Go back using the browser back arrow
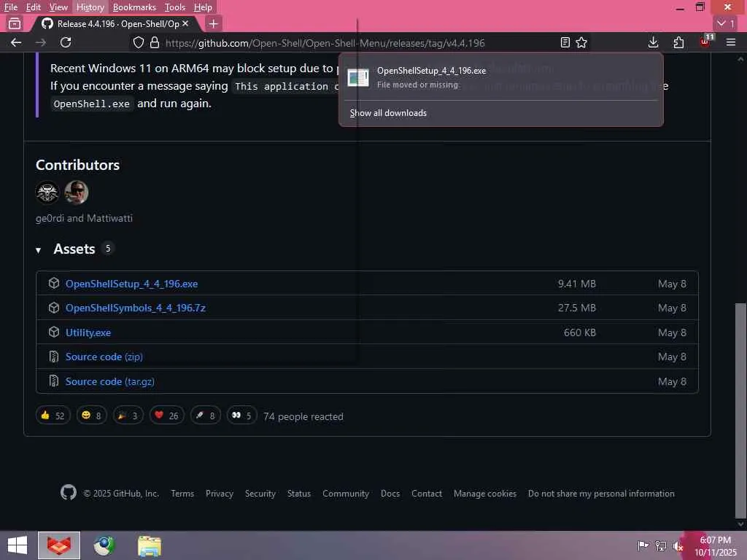Viewport: 747px width, 560px height. pyautogui.click(x=16, y=42)
